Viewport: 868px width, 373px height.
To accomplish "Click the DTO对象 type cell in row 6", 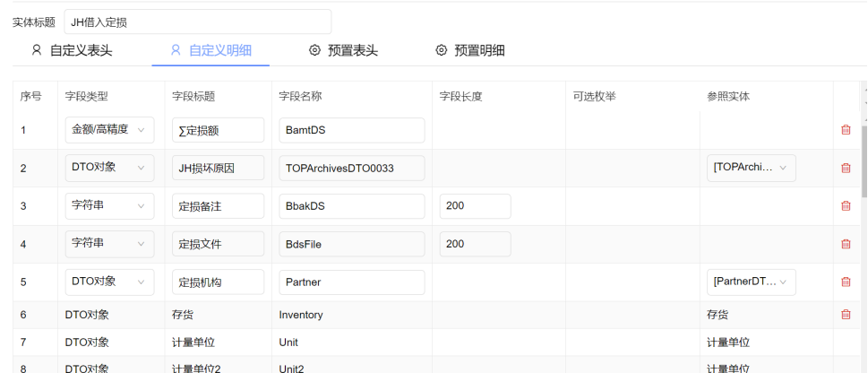I will tap(111, 315).
